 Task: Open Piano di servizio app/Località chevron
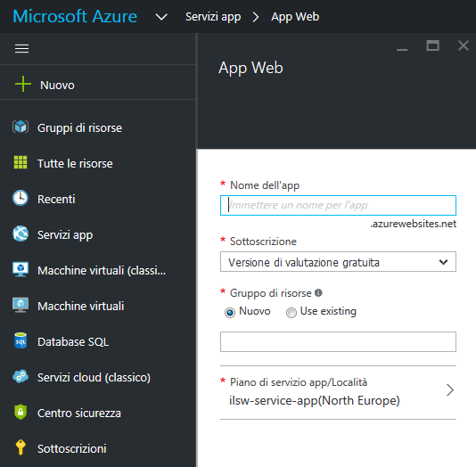pyautogui.click(x=450, y=390)
